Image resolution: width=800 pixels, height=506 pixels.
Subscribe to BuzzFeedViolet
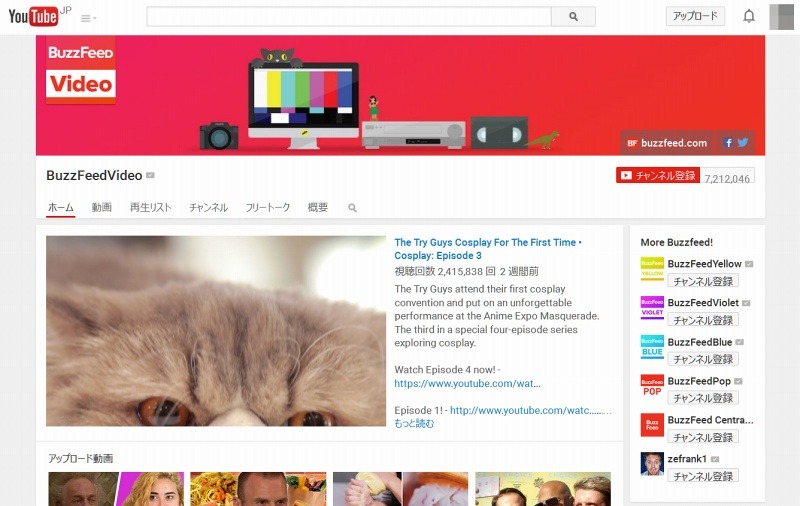703,320
